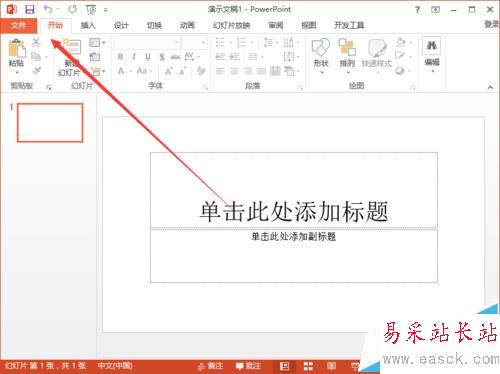Click the Line Spacing icon
Image resolution: width=500 pixels, height=374 pixels.
(268, 42)
